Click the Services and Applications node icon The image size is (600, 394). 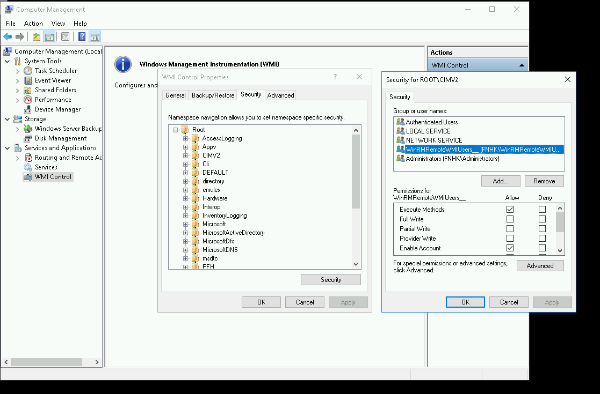click(18, 148)
